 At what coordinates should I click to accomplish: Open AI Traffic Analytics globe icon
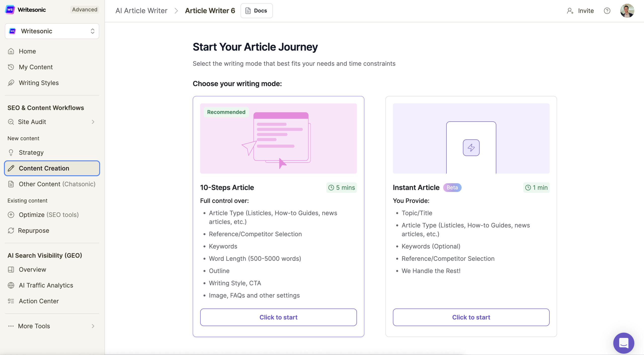[x=11, y=285]
